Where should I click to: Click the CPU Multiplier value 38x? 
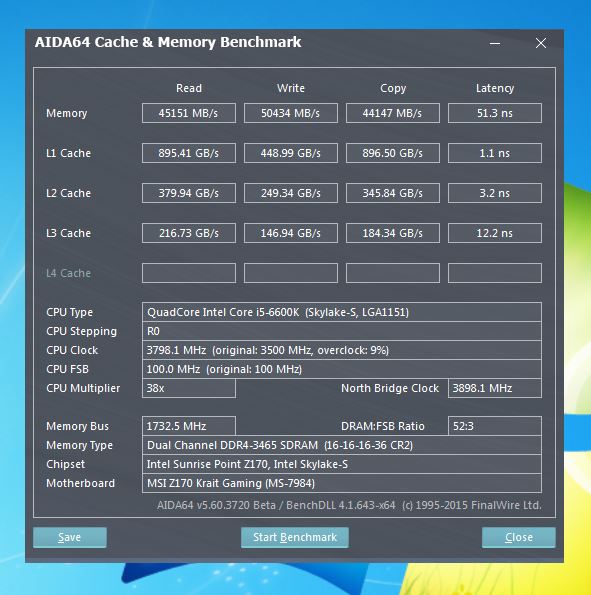tap(189, 388)
